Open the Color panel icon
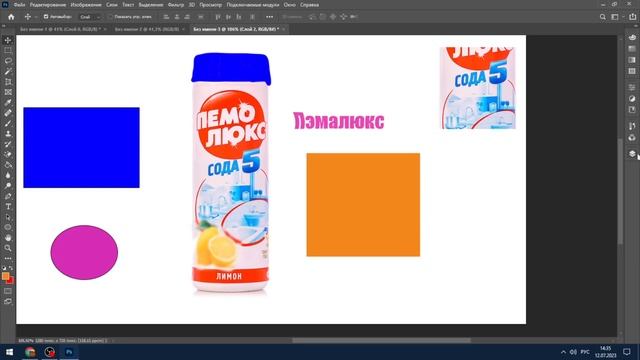The width and height of the screenshot is (640, 360). pos(632,38)
